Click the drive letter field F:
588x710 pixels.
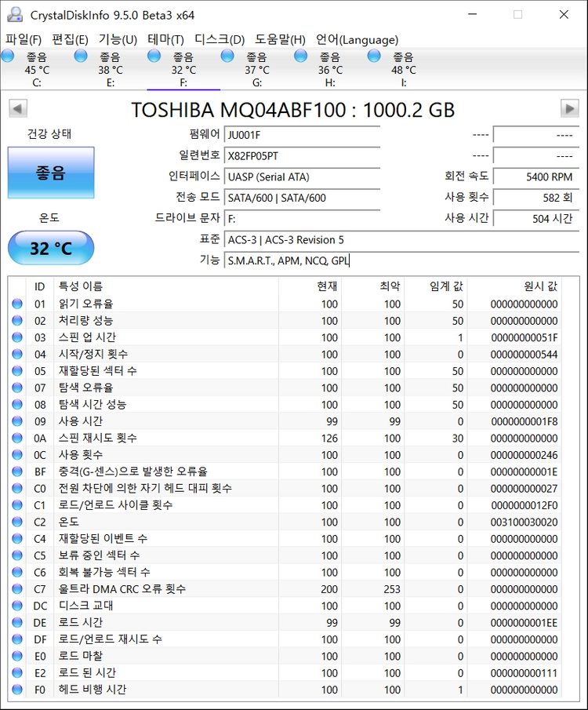(x=302, y=219)
